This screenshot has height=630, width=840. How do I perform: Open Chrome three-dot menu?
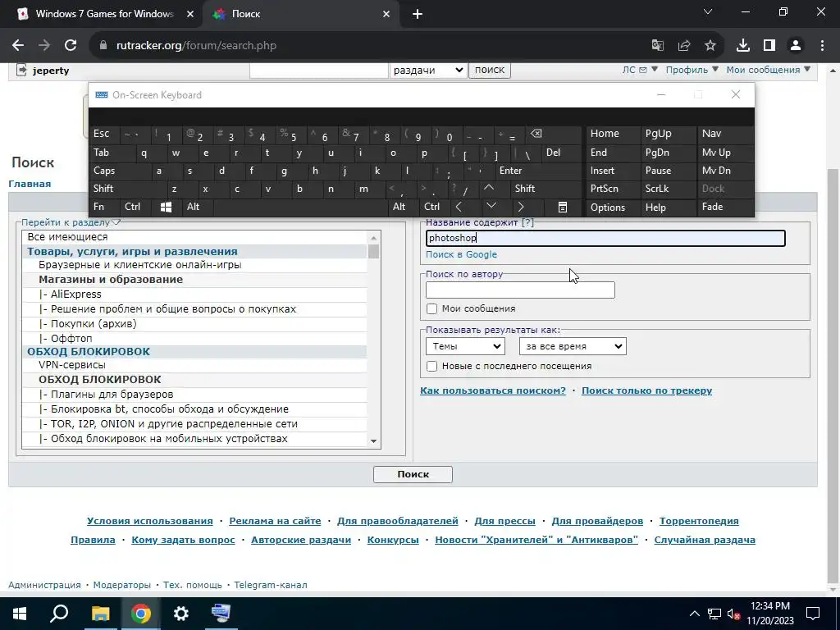pyautogui.click(x=822, y=46)
